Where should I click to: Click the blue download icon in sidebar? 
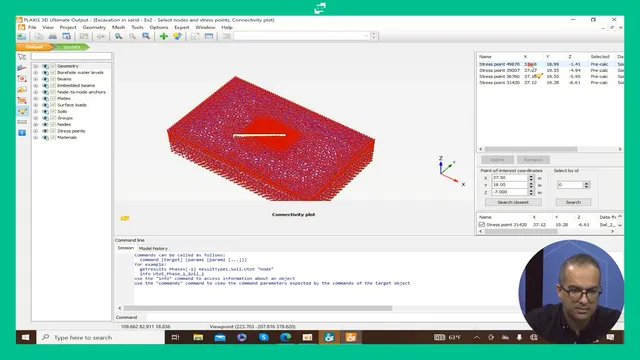pos(22,133)
